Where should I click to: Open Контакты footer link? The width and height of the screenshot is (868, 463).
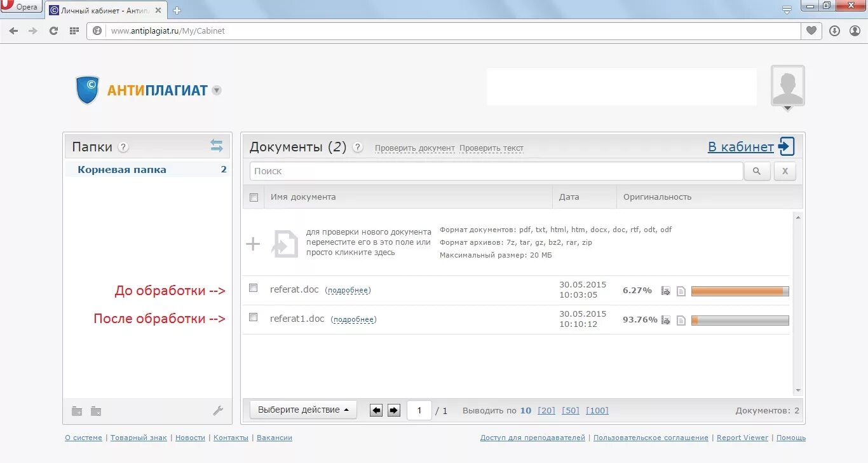231,438
